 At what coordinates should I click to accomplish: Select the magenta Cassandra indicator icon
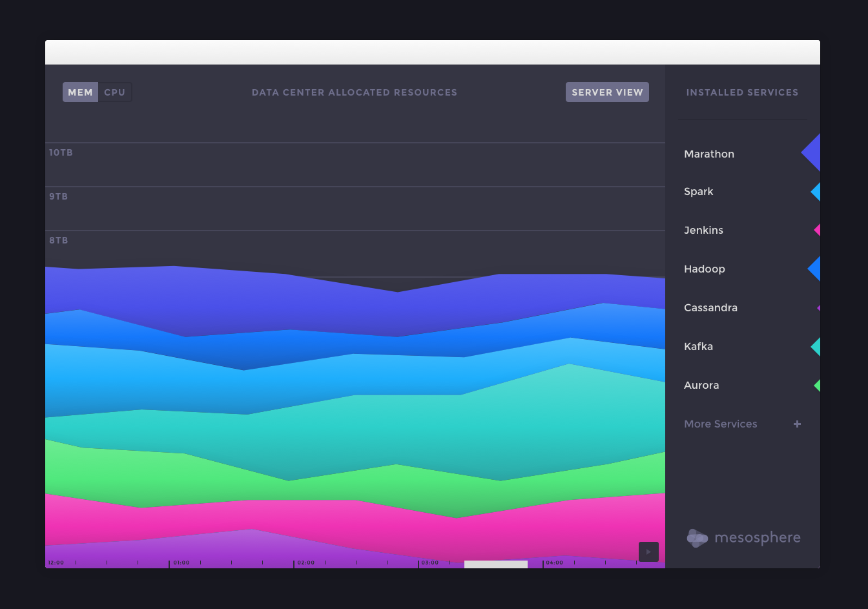(x=818, y=307)
